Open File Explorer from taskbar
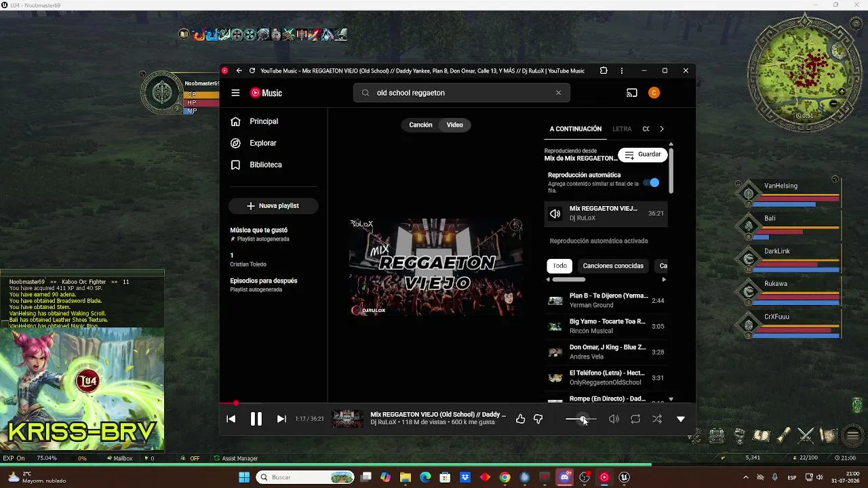 [x=406, y=477]
